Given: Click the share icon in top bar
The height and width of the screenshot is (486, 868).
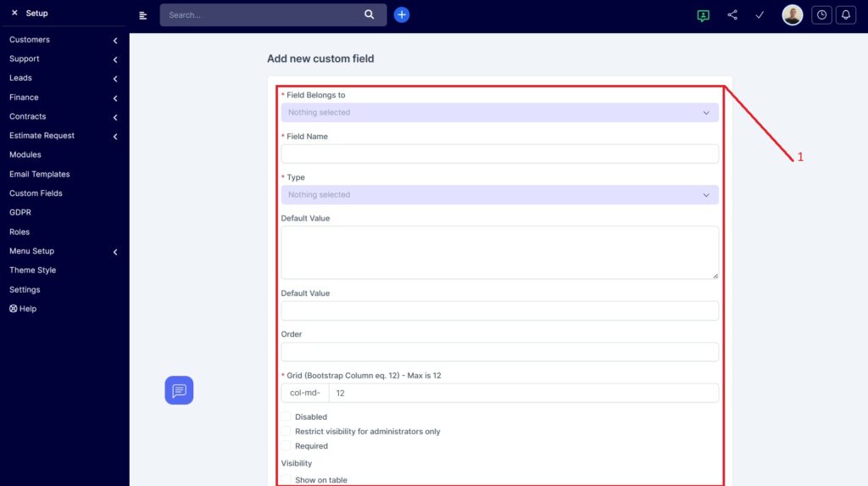Looking at the screenshot, I should pyautogui.click(x=732, y=15).
